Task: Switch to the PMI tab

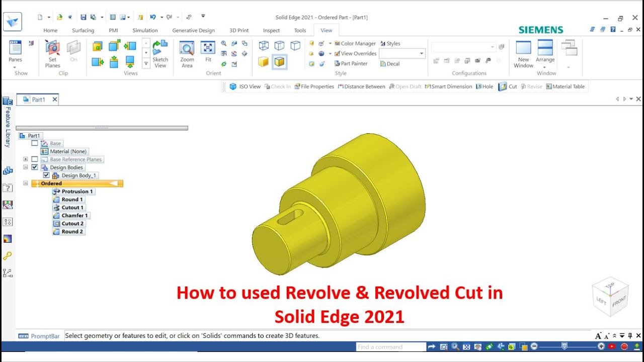Action: [x=113, y=30]
